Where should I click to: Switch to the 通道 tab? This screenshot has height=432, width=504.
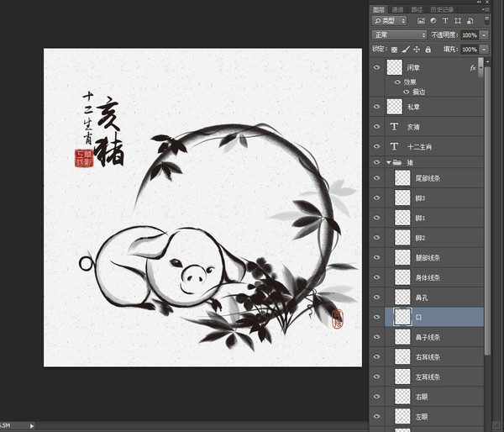pos(397,9)
